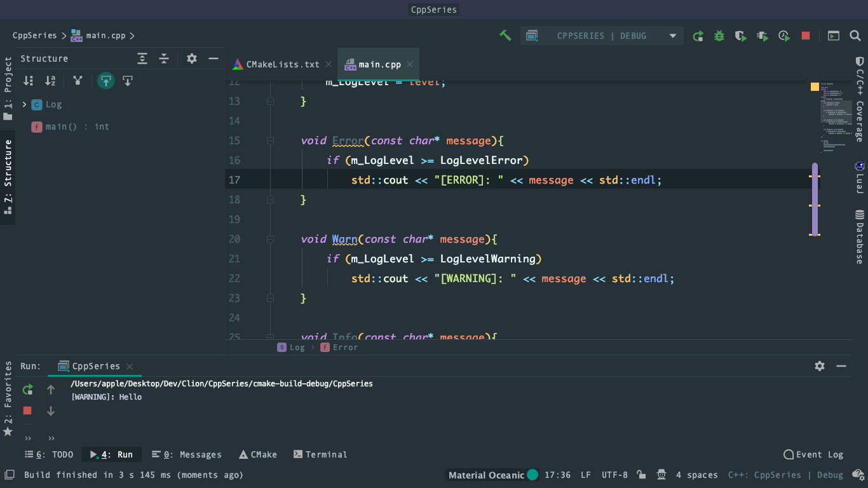Open the TODO tool window
The image size is (868, 488).
click(x=49, y=454)
